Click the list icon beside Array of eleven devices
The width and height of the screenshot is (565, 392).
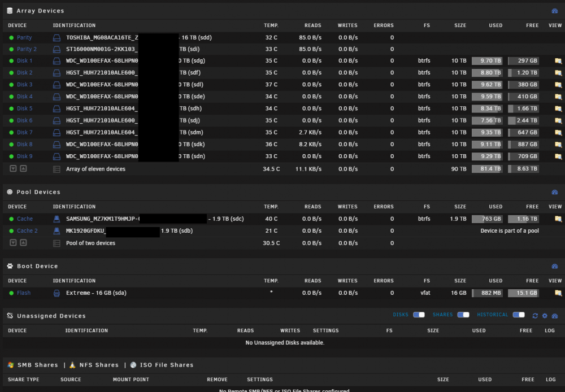pos(56,169)
